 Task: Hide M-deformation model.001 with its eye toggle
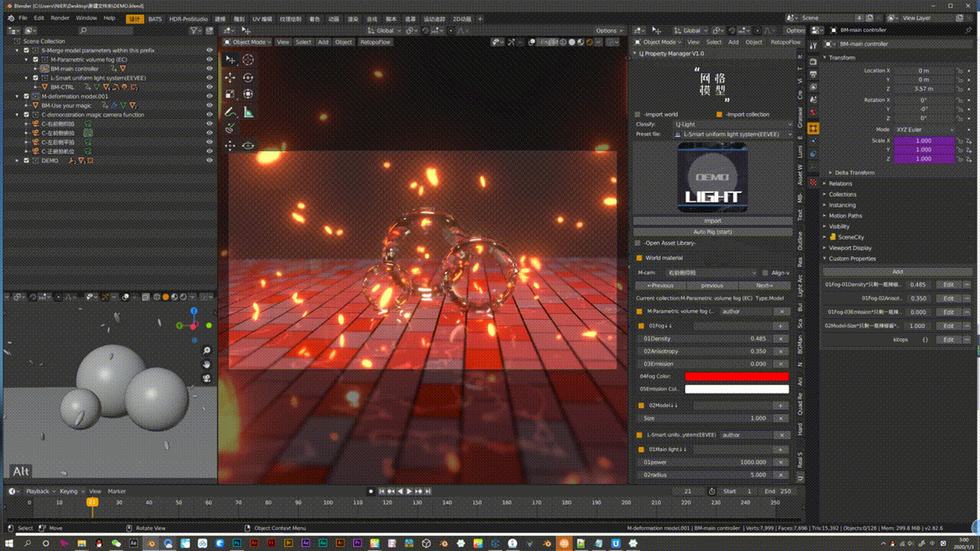(210, 96)
